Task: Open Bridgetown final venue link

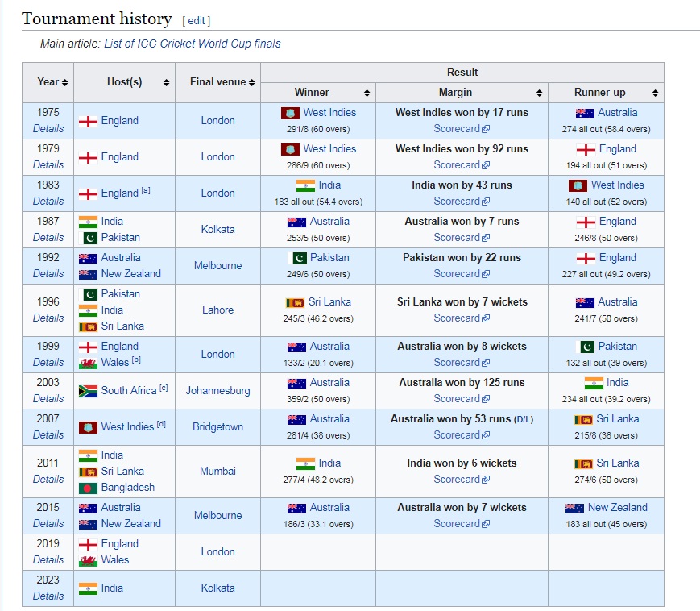Action: 217,427
